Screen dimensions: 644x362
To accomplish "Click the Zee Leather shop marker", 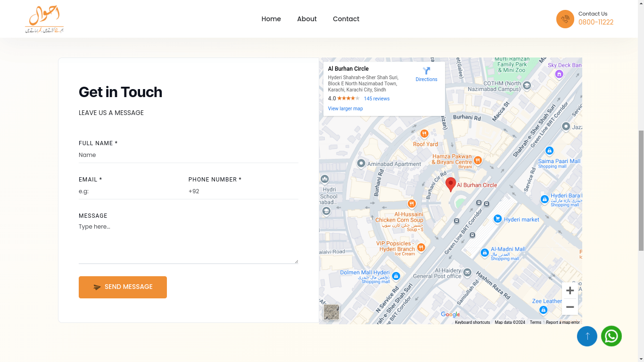I will (x=544, y=310).
